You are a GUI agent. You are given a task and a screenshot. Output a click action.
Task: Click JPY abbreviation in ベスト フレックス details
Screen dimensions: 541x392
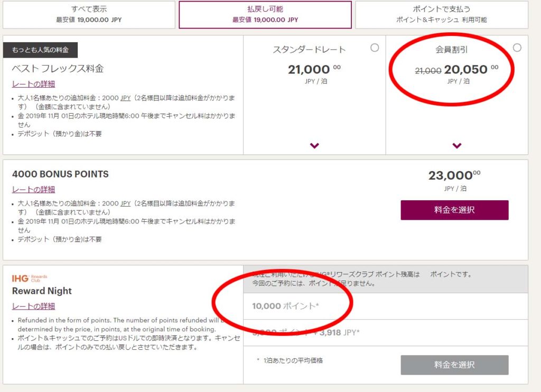click(x=126, y=98)
